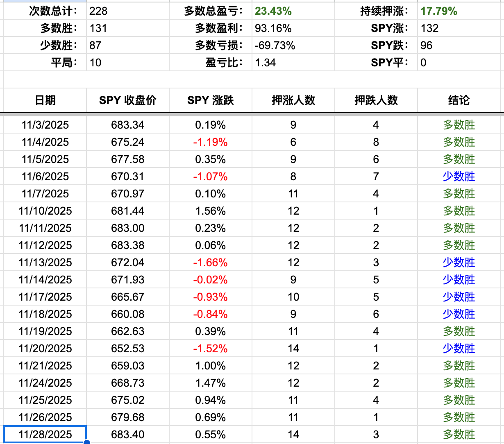Click the SPY 收盘价 column header
The height and width of the screenshot is (444, 504).
click(128, 100)
